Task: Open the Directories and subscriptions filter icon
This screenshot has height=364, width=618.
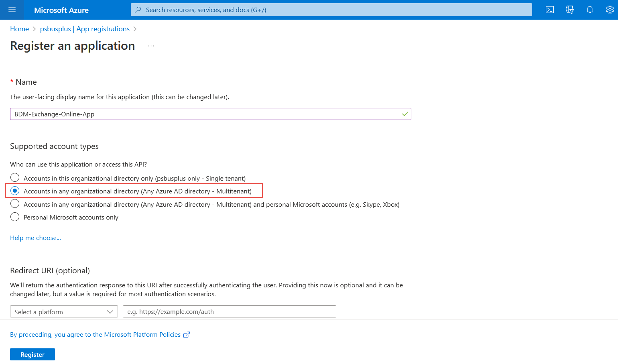Action: (570, 10)
